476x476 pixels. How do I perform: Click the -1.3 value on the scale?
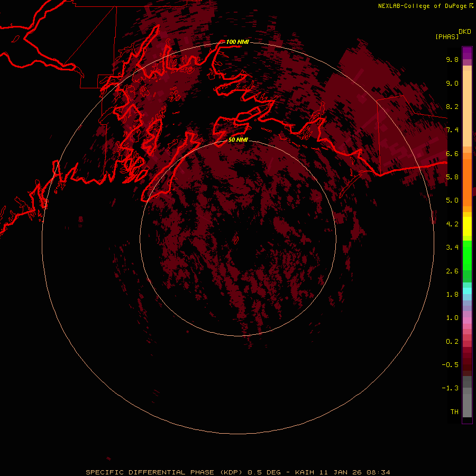(450, 388)
